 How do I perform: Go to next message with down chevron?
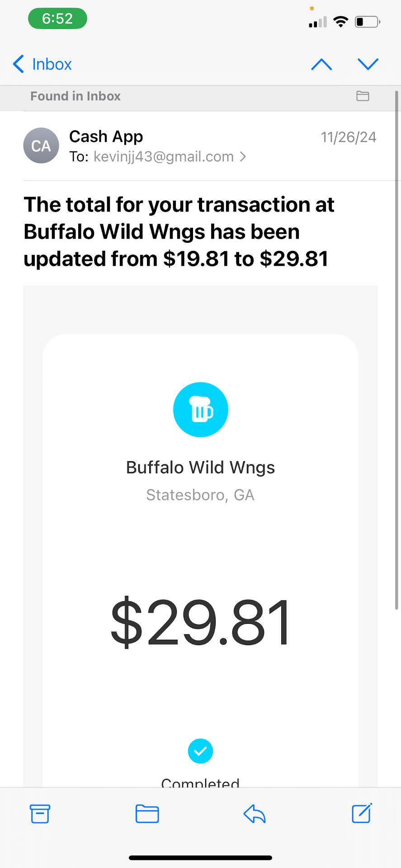pos(368,64)
